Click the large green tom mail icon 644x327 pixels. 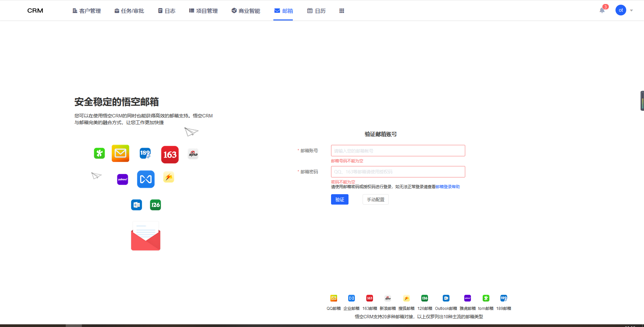99,153
